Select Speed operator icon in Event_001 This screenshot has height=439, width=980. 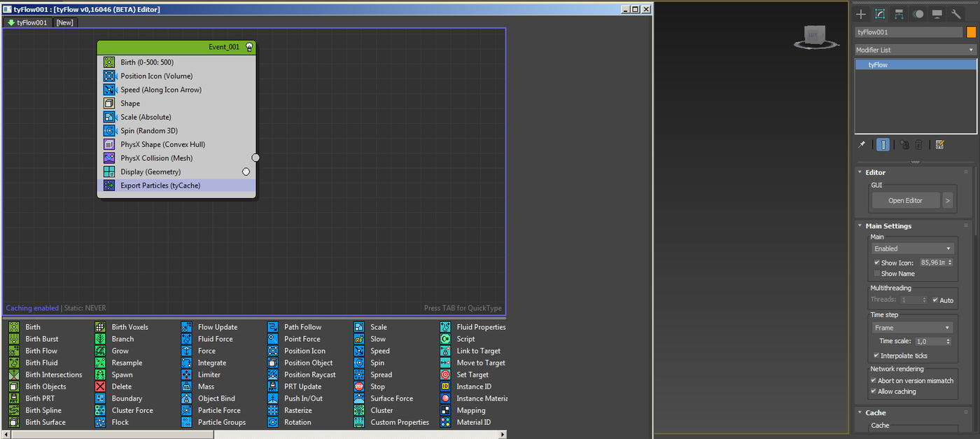tap(109, 90)
